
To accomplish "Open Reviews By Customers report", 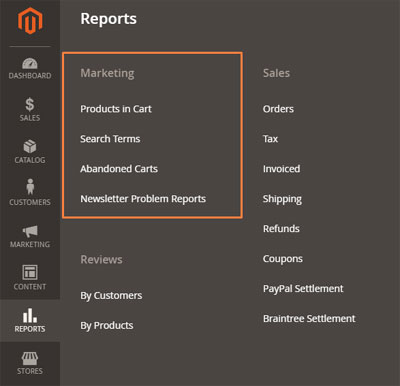I will point(111,295).
